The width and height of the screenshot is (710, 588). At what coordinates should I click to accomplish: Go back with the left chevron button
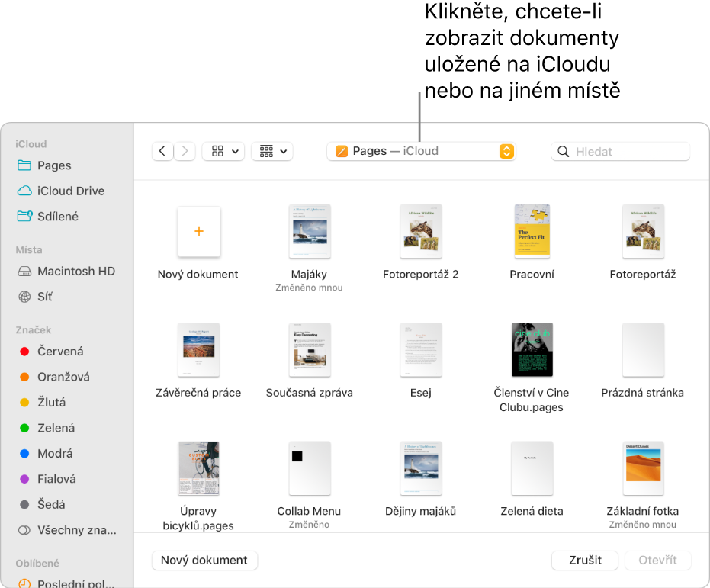[x=162, y=151]
